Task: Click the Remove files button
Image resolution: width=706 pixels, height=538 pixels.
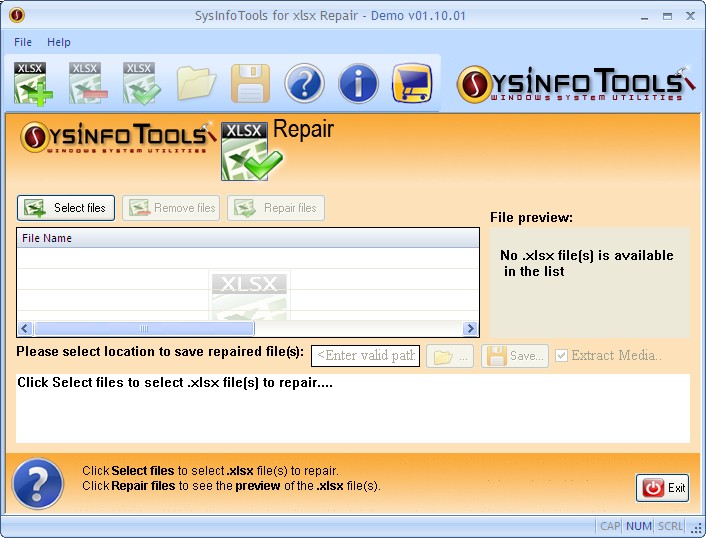Action: (171, 208)
